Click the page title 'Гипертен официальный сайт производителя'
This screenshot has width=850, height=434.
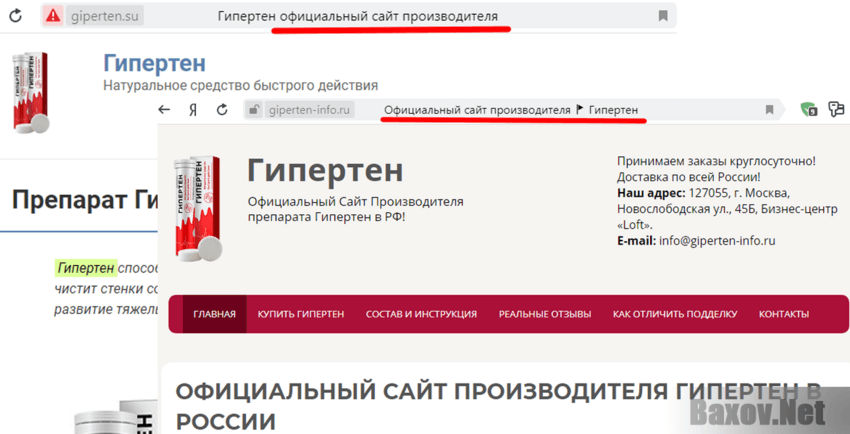point(358,16)
